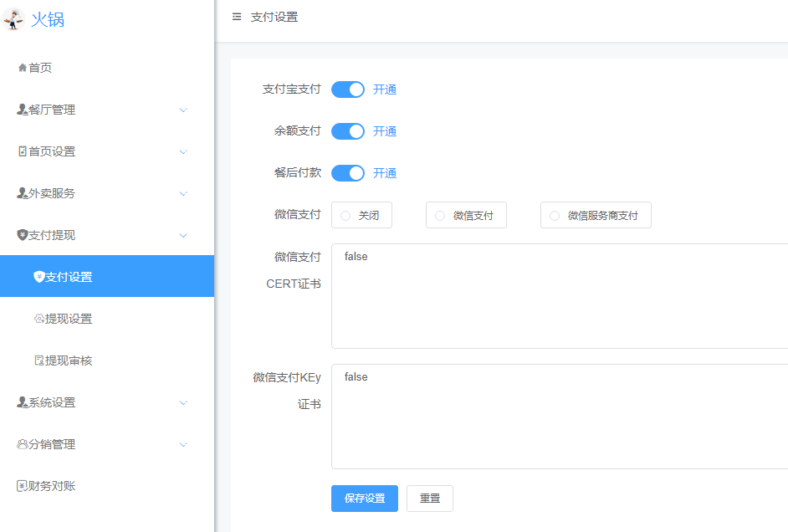Image resolution: width=788 pixels, height=532 pixels.
Task: Click the 微信支付KEy 证书 text area
Action: coord(560,417)
